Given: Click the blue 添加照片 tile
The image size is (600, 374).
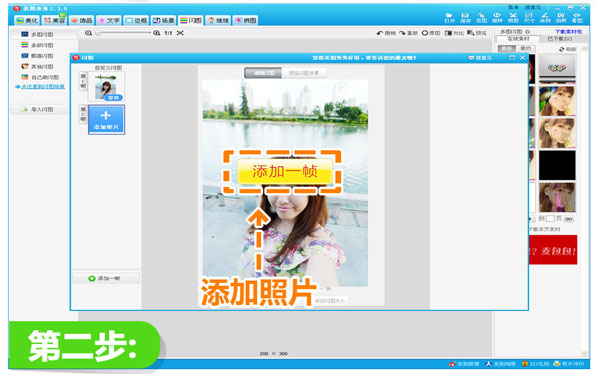Looking at the screenshot, I should (x=106, y=119).
